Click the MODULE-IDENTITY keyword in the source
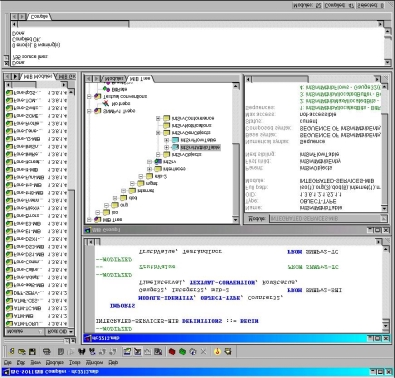This screenshot has width=395, height=378. click(x=166, y=298)
